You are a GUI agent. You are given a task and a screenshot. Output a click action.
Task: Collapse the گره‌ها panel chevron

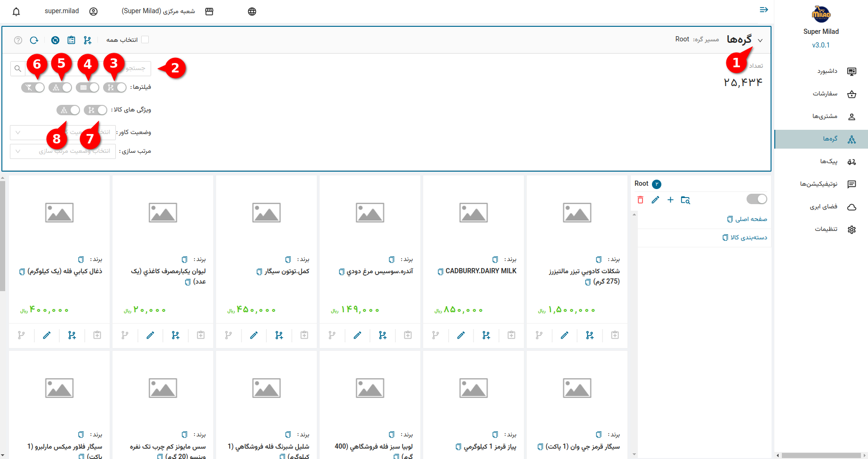[x=760, y=40]
